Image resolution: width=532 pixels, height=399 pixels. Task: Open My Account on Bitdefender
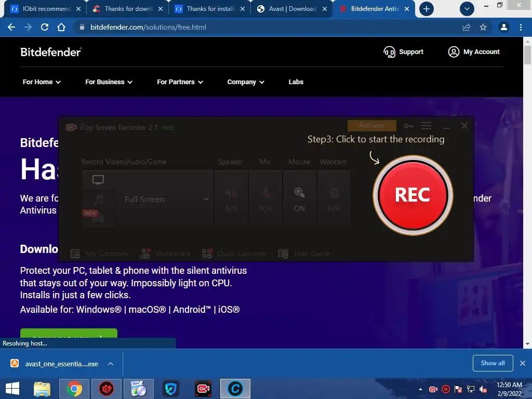click(474, 52)
